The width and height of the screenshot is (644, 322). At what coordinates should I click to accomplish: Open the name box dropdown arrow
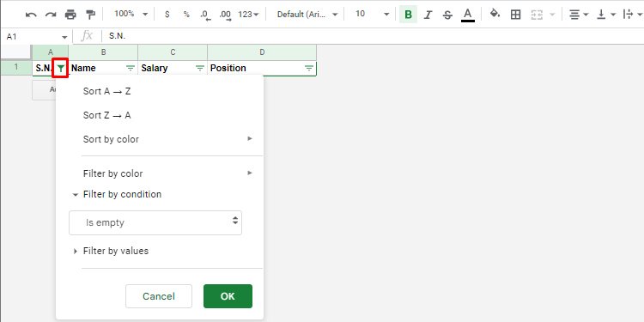(64, 37)
